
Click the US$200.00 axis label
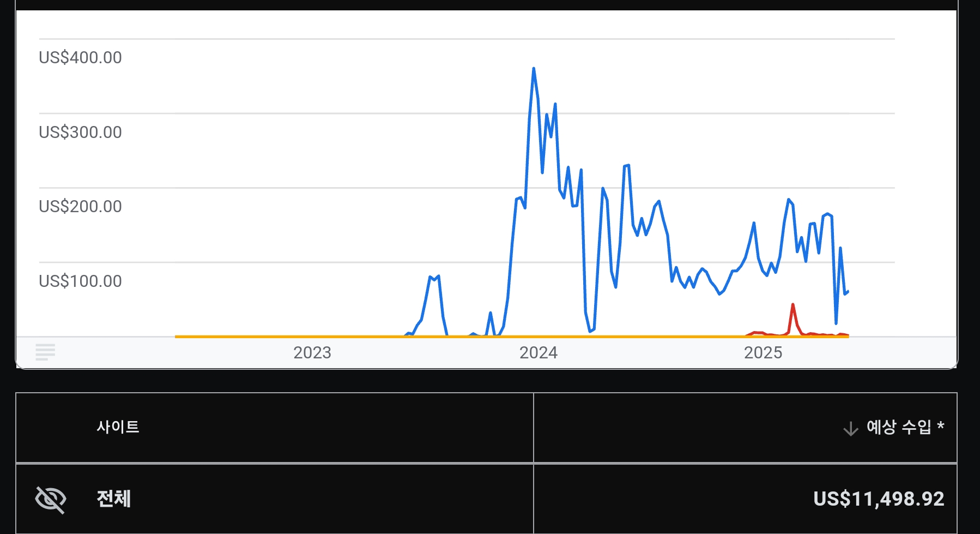click(x=80, y=206)
